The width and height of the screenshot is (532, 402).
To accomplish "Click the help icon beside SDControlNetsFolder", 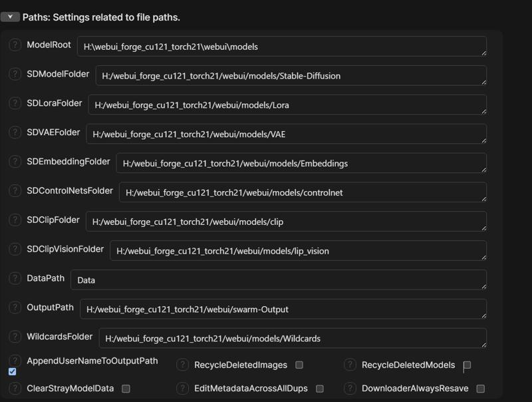I will [x=15, y=191].
